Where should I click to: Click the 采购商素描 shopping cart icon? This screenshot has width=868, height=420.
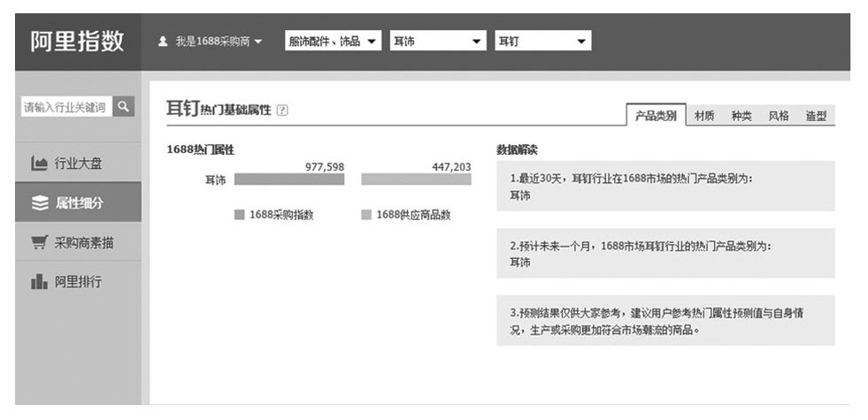click(x=39, y=242)
